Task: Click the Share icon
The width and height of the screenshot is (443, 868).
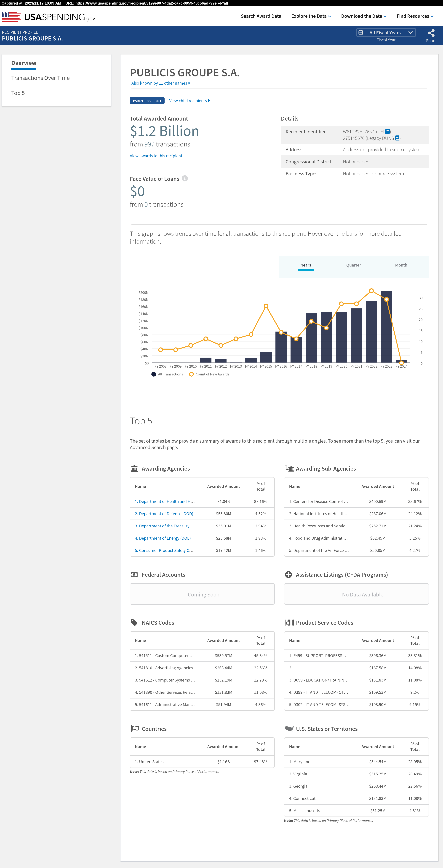Action: (431, 33)
